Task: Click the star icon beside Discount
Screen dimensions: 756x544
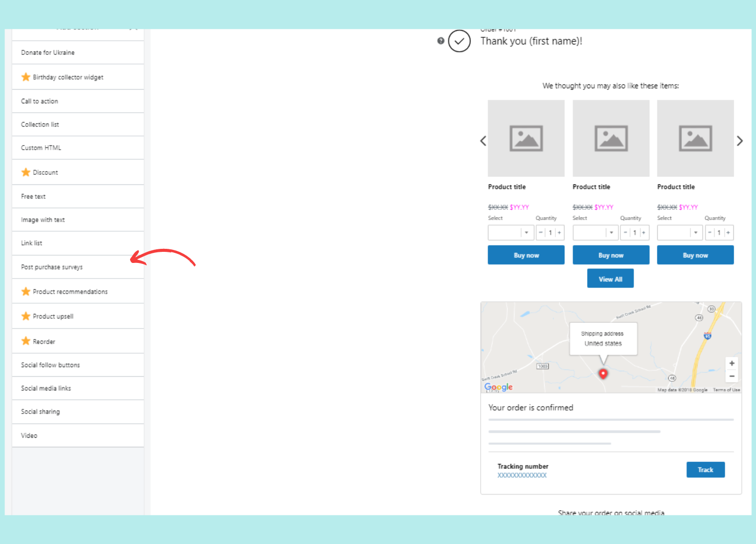Action: (x=26, y=172)
